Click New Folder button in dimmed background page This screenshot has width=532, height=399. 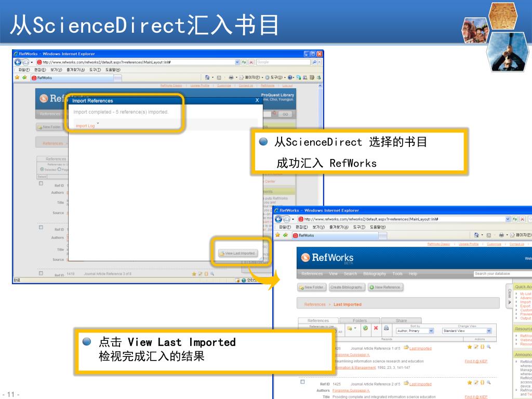tap(49, 127)
